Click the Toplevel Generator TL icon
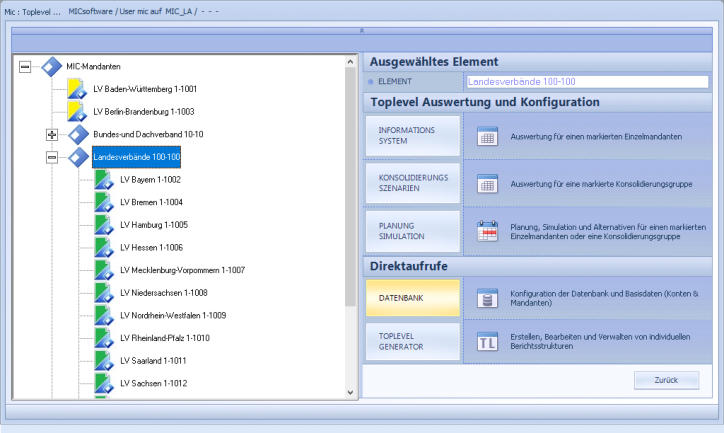This screenshot has height=433, width=724. pyautogui.click(x=487, y=341)
